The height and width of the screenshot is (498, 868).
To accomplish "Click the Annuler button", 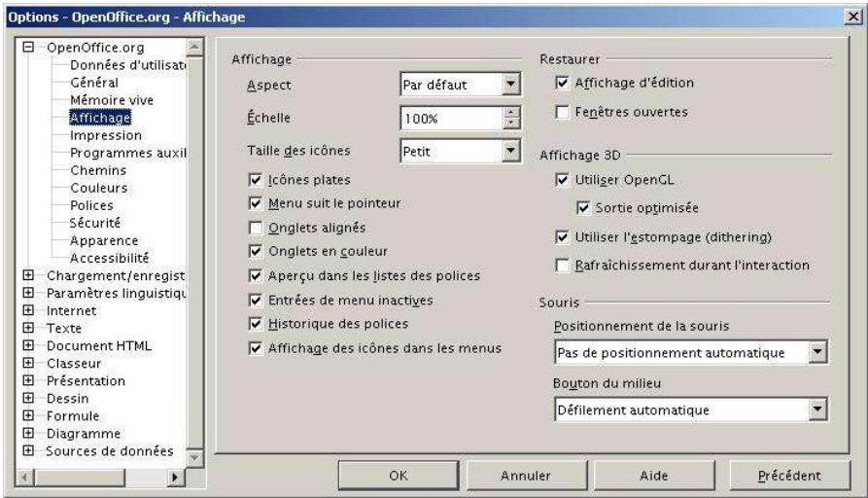I will click(x=525, y=476).
